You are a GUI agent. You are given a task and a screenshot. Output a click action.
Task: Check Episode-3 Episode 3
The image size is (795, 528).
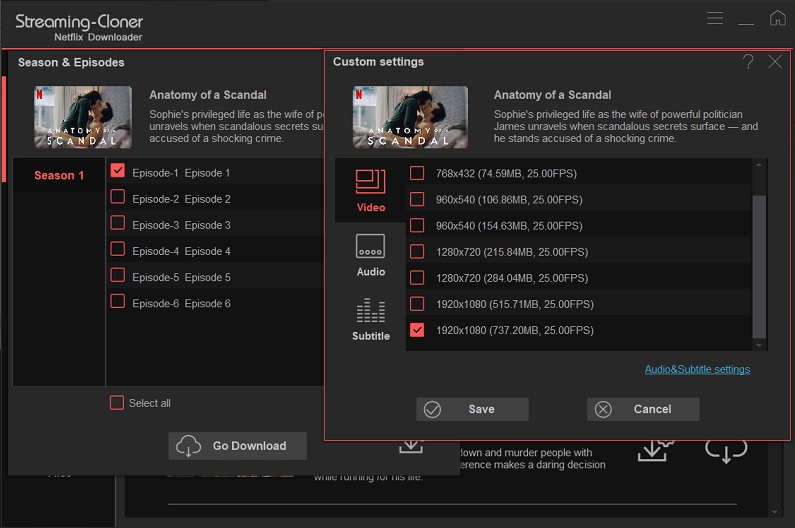click(x=118, y=223)
